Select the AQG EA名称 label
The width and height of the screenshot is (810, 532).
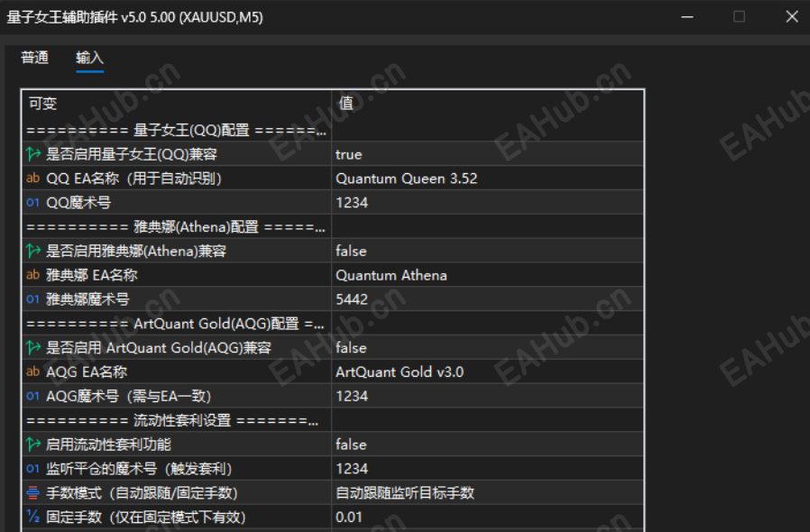coord(87,371)
